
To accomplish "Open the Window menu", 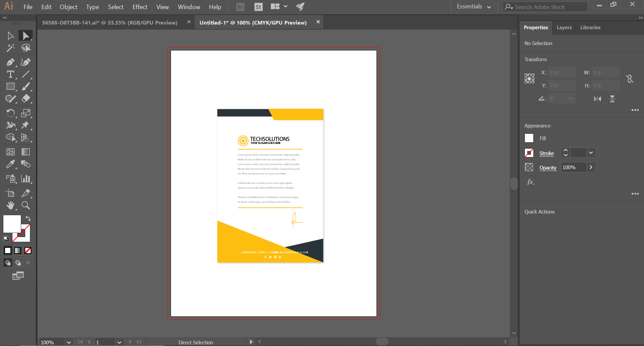I will tap(189, 7).
